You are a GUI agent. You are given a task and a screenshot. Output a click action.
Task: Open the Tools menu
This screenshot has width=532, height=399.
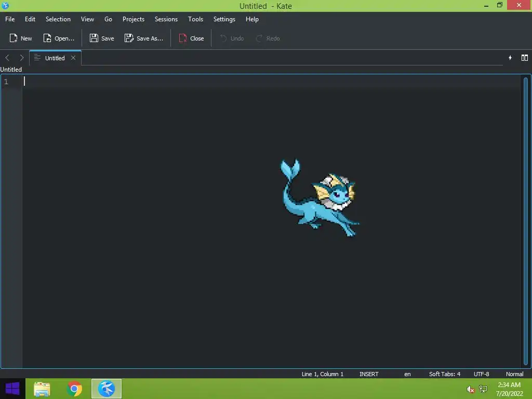(x=195, y=19)
